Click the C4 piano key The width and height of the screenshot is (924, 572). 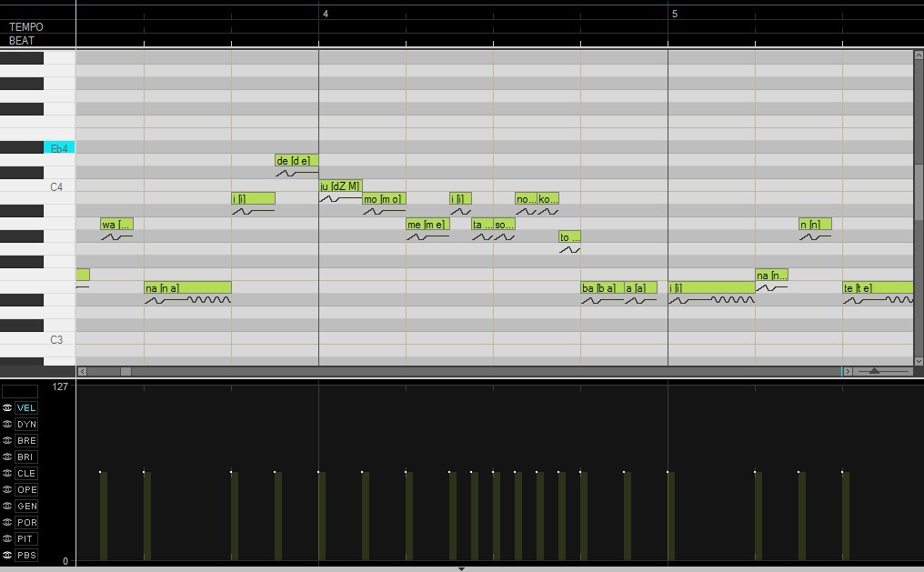59,186
